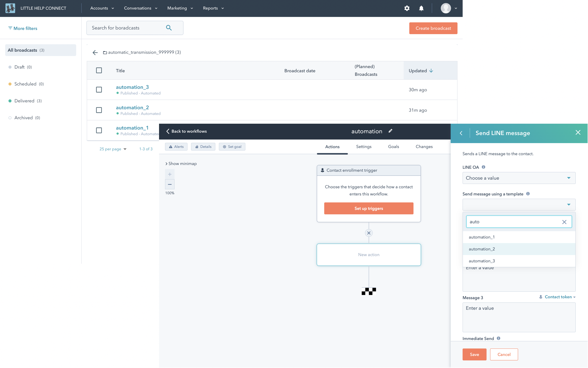Select automation_1 from template list
The width and height of the screenshot is (588, 368).
(x=519, y=237)
